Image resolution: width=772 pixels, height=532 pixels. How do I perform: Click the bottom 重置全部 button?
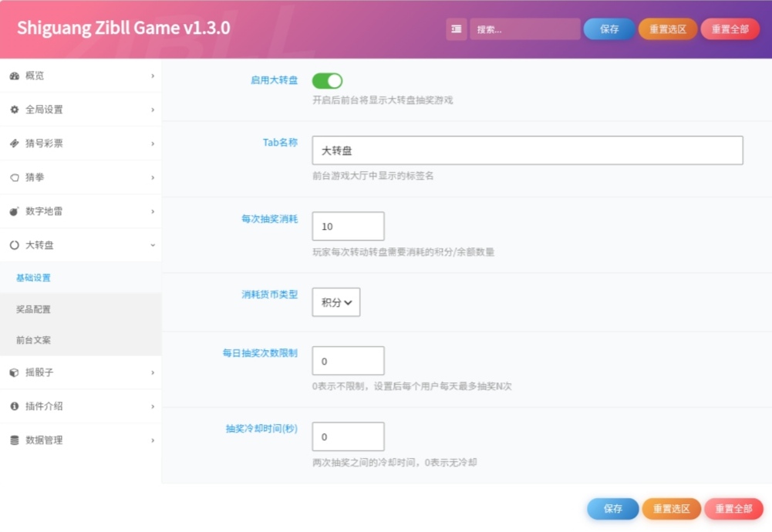(733, 509)
